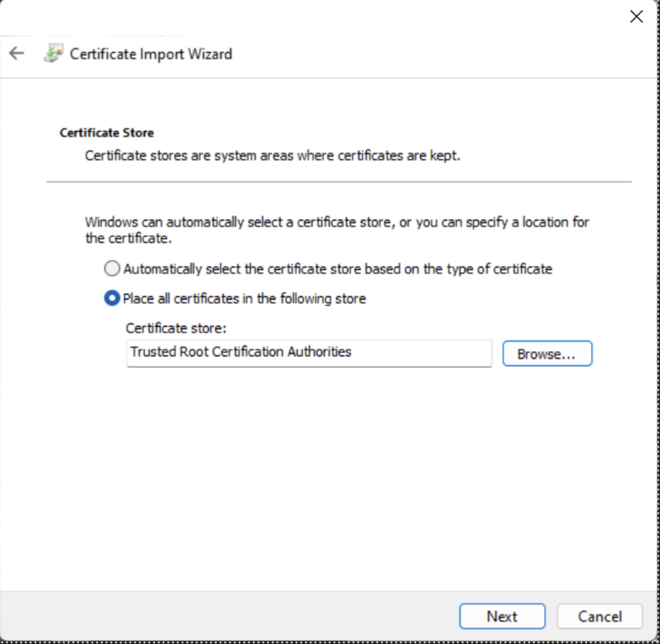
Task: Click 'Place all certificates in the following store' label
Action: click(x=244, y=299)
